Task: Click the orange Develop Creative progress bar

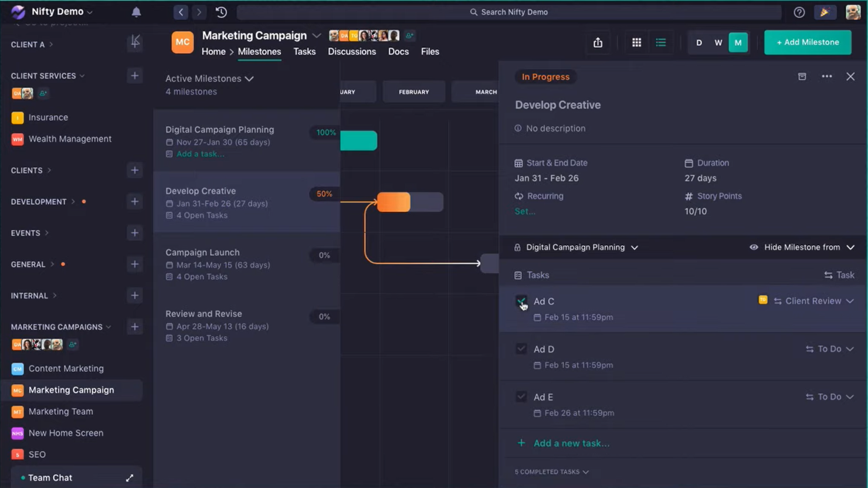Action: click(x=394, y=202)
